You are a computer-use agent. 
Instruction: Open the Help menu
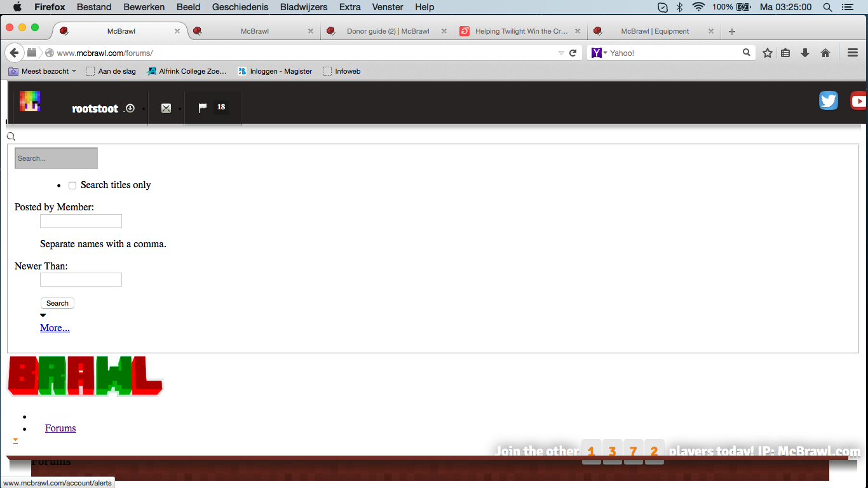[424, 7]
